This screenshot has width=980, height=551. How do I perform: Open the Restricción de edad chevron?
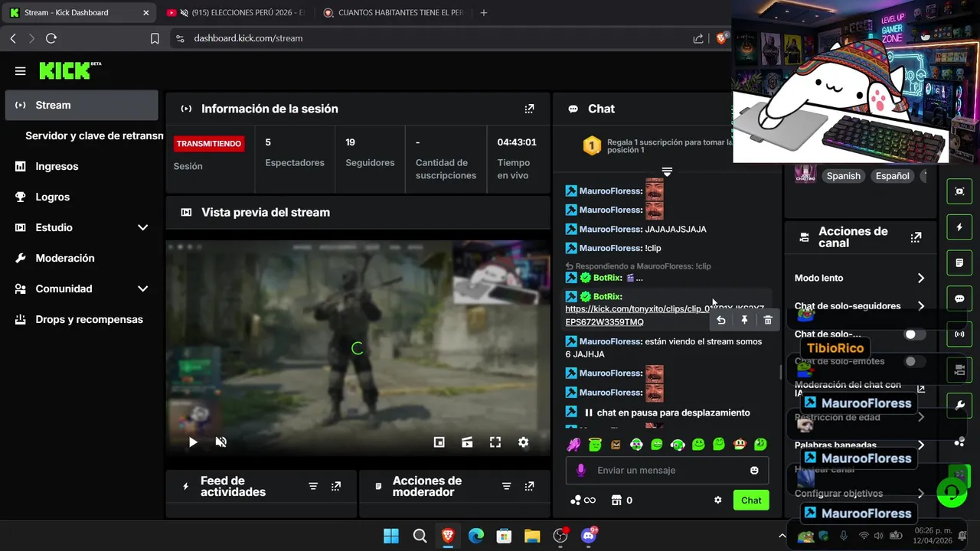pos(921,417)
